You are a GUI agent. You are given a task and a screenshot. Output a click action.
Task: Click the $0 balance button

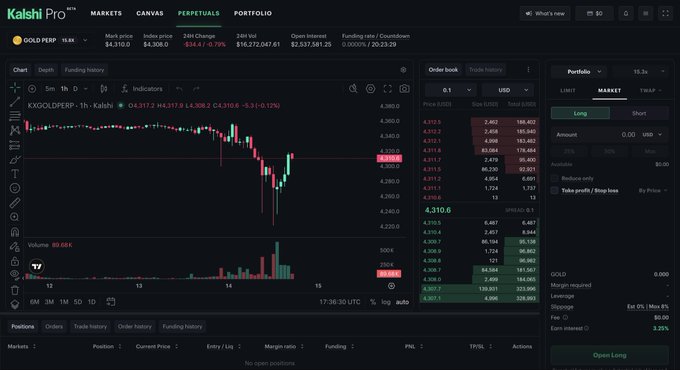595,13
